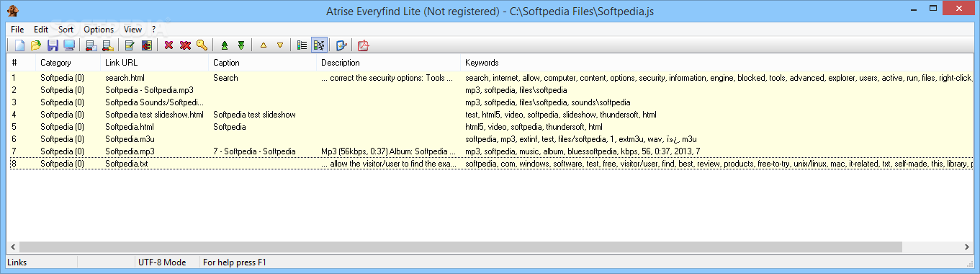The height and width of the screenshot is (274, 980).
Task: Select the Softpedia - Softpedia.mp3 row
Action: coord(490,90)
